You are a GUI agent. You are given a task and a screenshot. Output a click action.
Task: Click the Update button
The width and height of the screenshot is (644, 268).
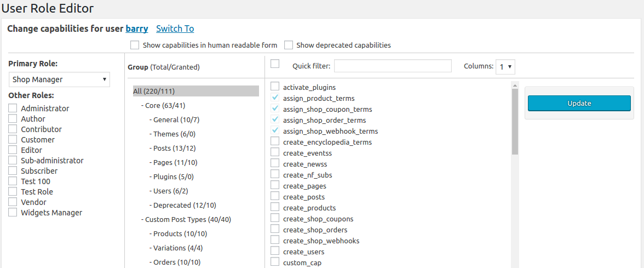pos(579,103)
